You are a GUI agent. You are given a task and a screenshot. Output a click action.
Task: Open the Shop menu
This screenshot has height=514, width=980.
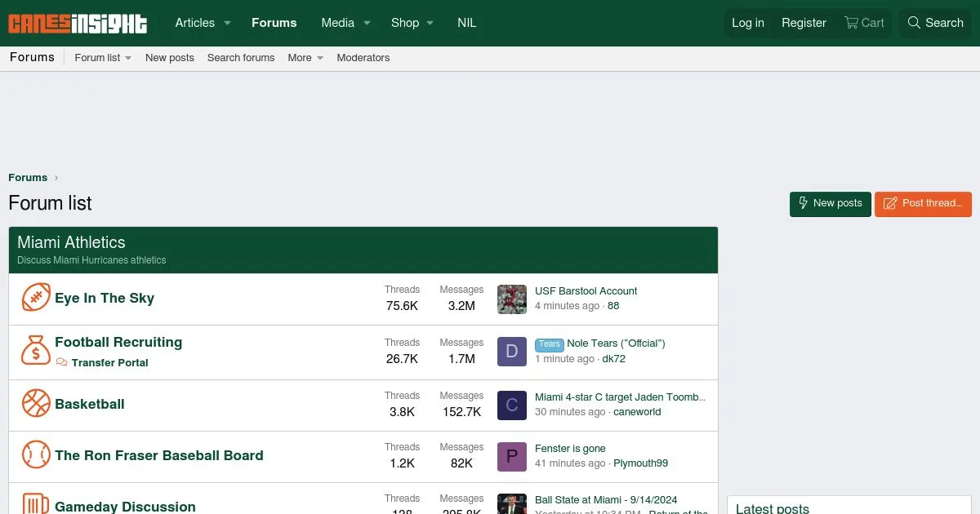coord(405,23)
